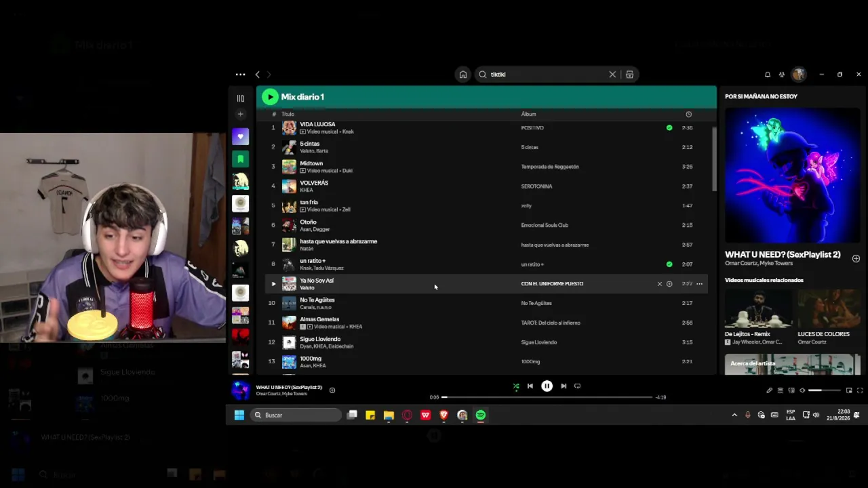This screenshot has width=868, height=488.
Task: Open the De Lejitos - Remix music video
Action: 758,318
